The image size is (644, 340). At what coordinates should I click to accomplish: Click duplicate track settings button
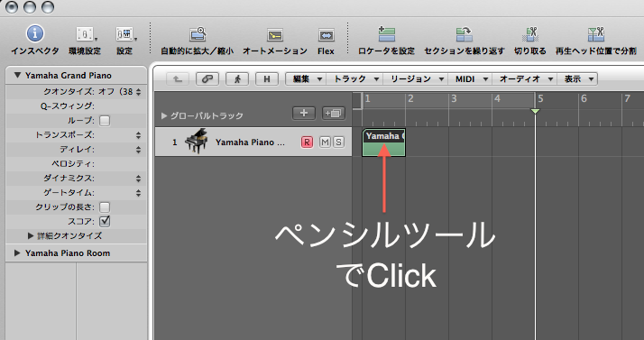coord(334,113)
